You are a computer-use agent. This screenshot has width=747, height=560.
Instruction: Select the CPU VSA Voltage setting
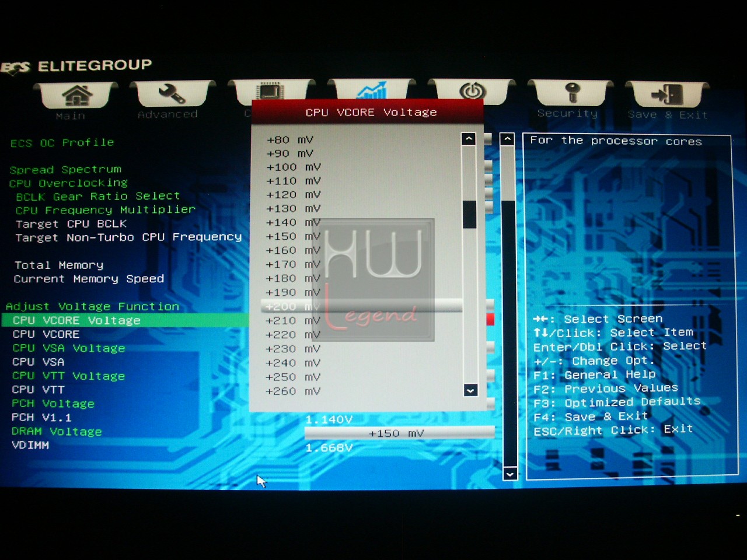click(69, 348)
